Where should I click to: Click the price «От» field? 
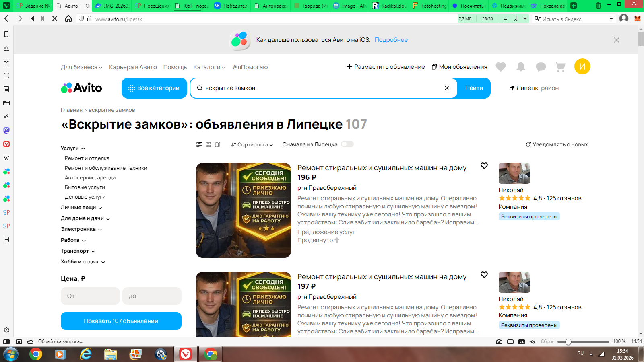pos(90,296)
